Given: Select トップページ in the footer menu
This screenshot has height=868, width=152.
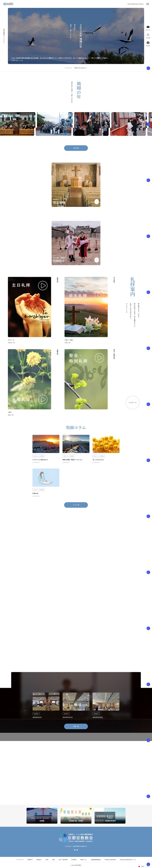Looking at the screenshot, I should [x=20, y=859].
